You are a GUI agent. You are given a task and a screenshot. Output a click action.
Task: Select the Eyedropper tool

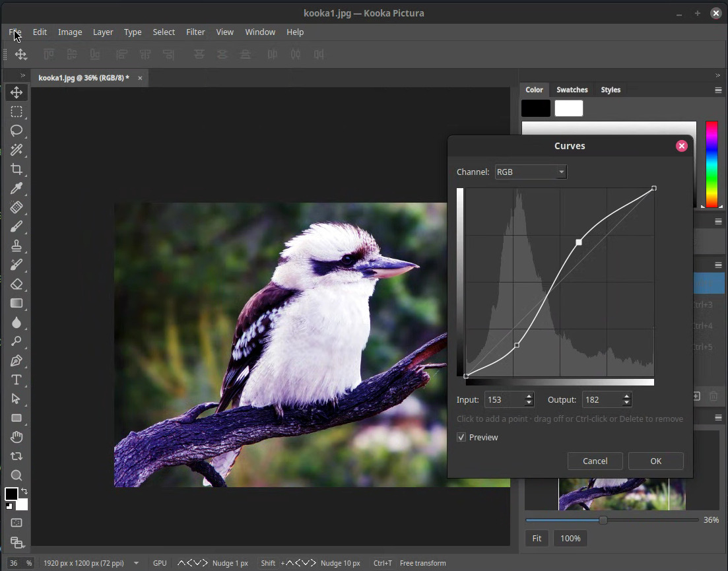coord(17,188)
